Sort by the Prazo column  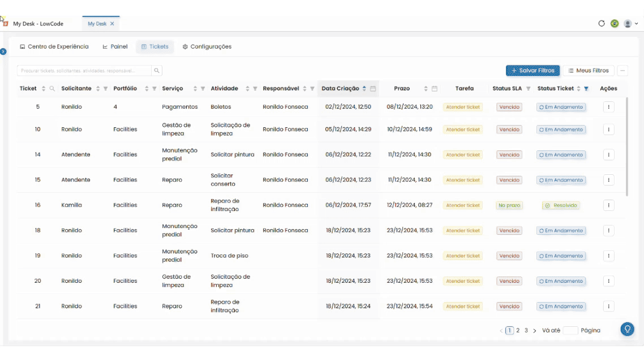click(426, 89)
